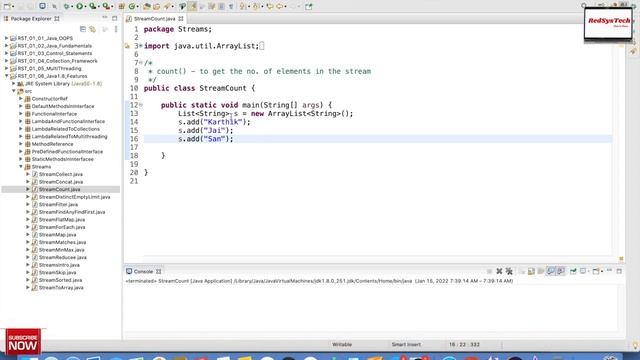Click the New Java Package icon

point(122,6)
